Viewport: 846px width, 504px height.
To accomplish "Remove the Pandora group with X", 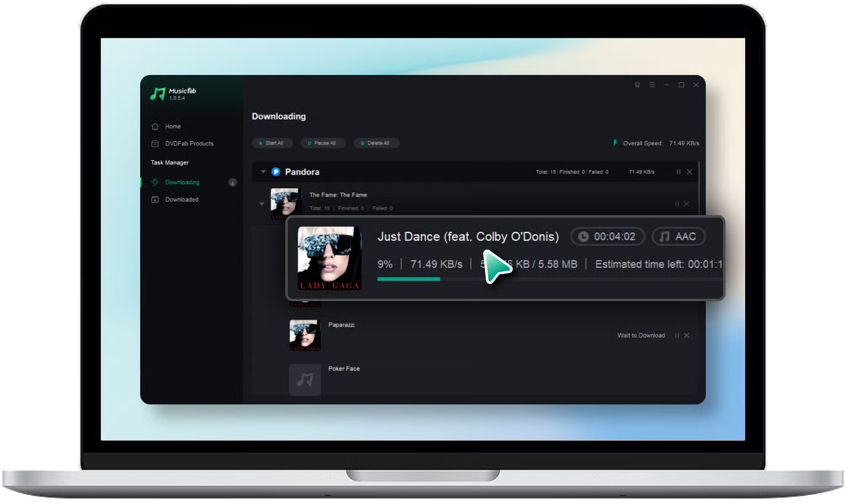I will [x=689, y=172].
